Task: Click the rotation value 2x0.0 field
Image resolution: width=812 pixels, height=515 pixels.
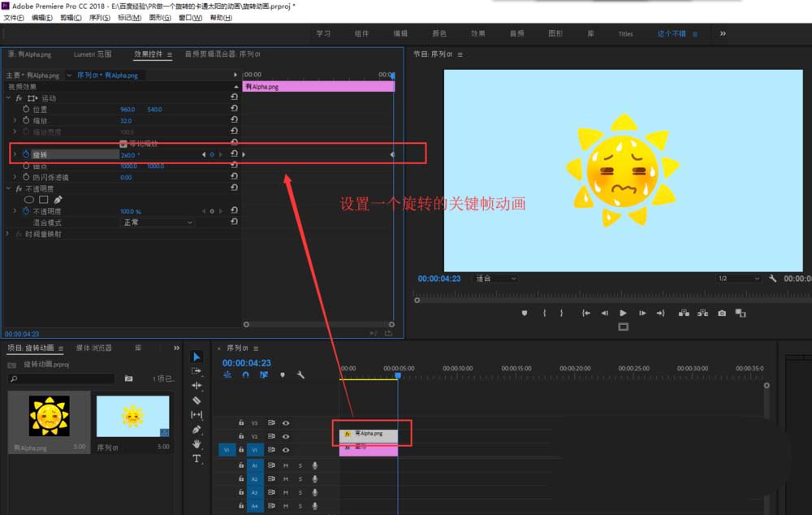Action: [127, 155]
